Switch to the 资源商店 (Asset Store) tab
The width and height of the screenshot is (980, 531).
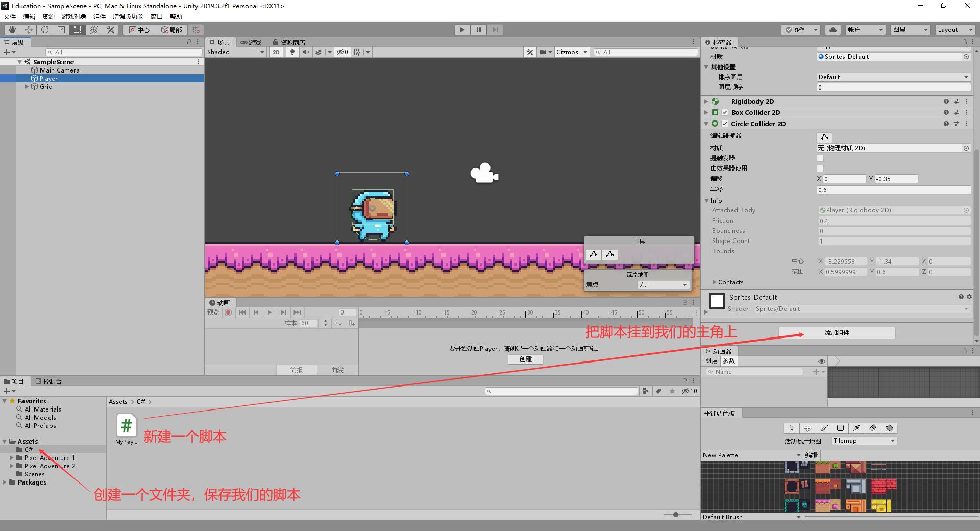[289, 42]
